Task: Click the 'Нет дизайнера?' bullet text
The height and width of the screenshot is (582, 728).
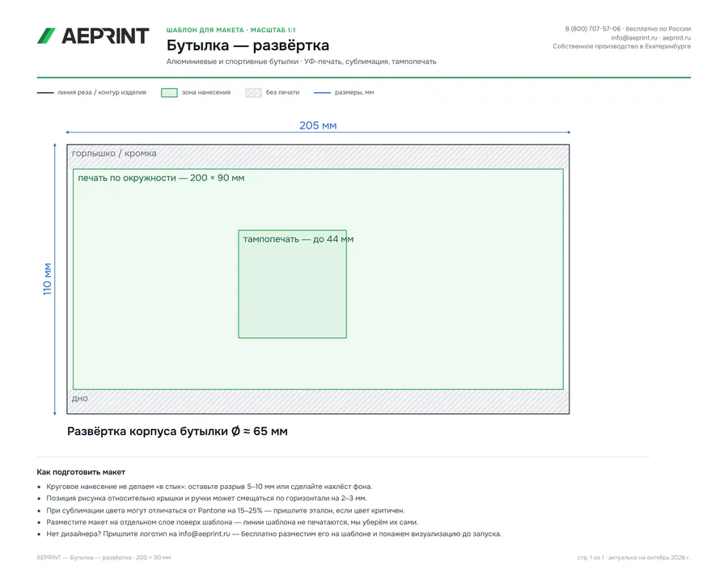Action: tap(274, 533)
